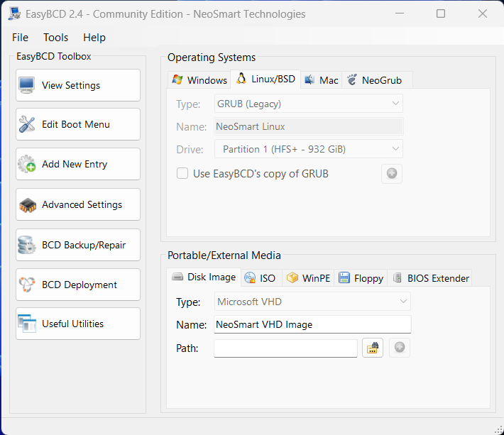Click the BCD Deployment icon
This screenshot has width=504, height=435.
pos(27,285)
